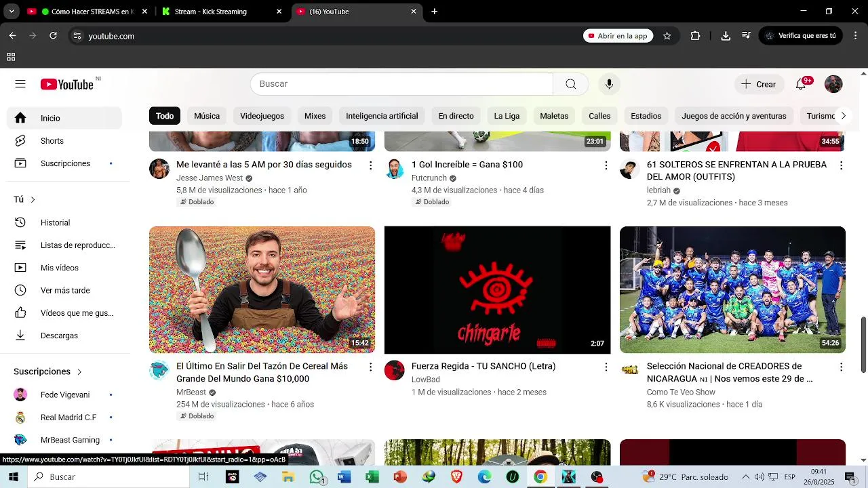This screenshot has height=488, width=868.
Task: Click Verifica que eres tú button
Action: pos(800,36)
